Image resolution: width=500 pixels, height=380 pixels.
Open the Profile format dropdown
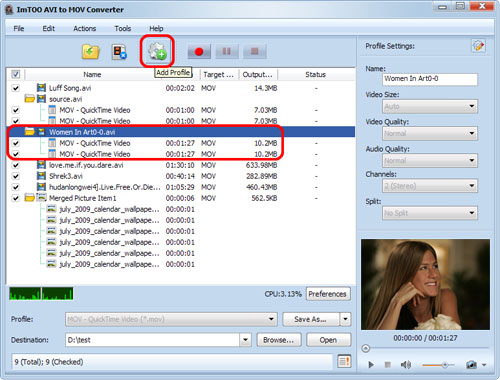[x=171, y=319]
